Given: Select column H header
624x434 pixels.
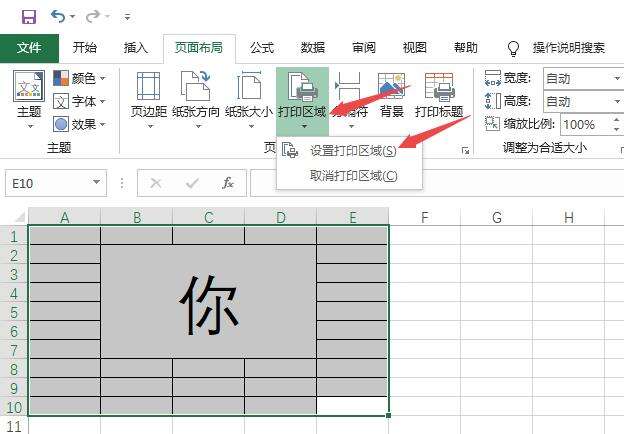Looking at the screenshot, I should pyautogui.click(x=569, y=217).
